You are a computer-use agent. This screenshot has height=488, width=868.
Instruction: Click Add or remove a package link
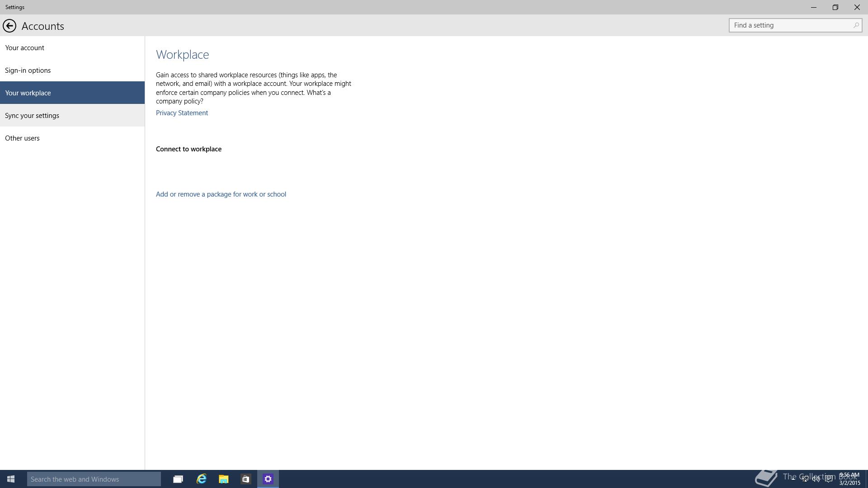pos(221,194)
